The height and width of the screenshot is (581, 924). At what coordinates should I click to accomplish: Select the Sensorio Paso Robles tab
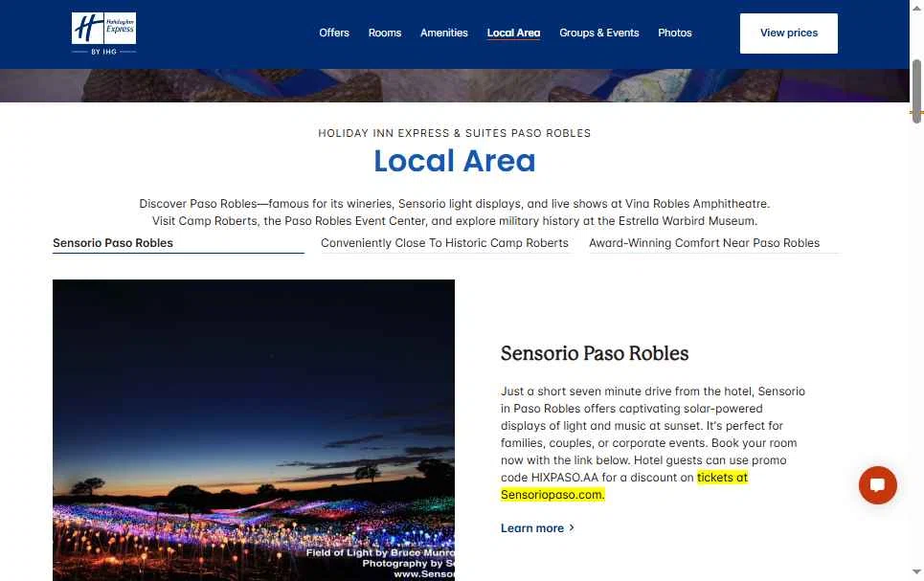(178, 243)
